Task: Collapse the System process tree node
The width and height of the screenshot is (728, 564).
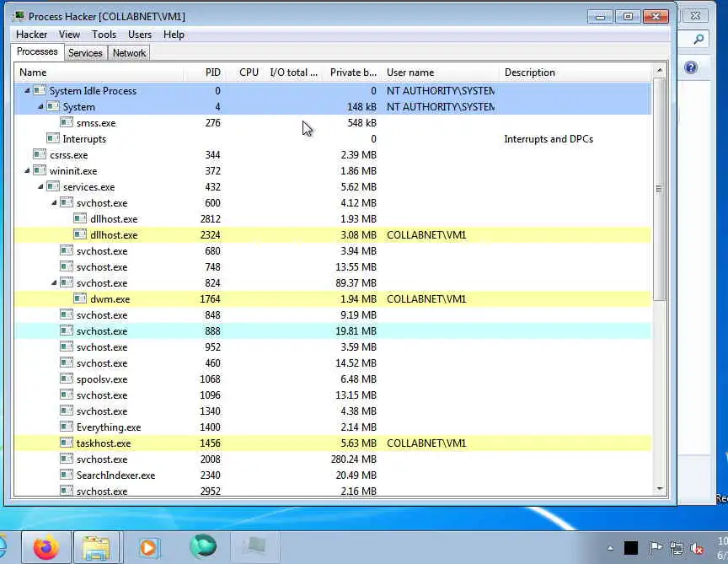Action: [x=40, y=107]
